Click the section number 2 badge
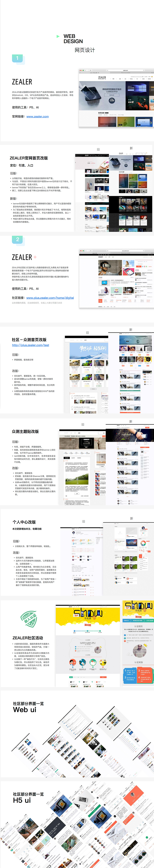The image size is (154, 868). [17, 240]
